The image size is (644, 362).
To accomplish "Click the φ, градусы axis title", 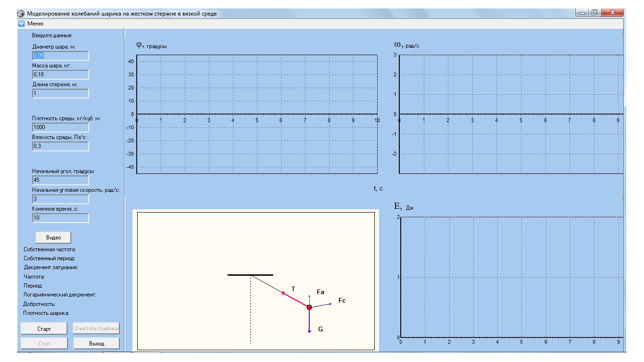I will [x=151, y=45].
